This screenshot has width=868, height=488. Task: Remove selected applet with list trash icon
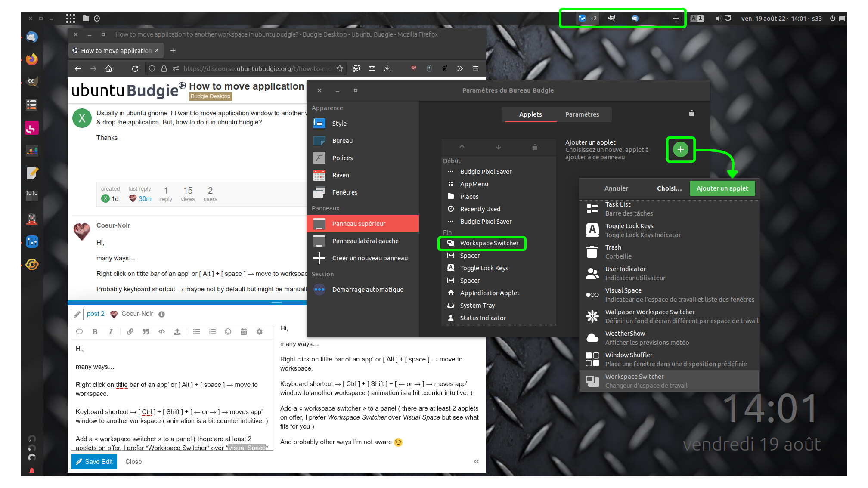pos(535,147)
